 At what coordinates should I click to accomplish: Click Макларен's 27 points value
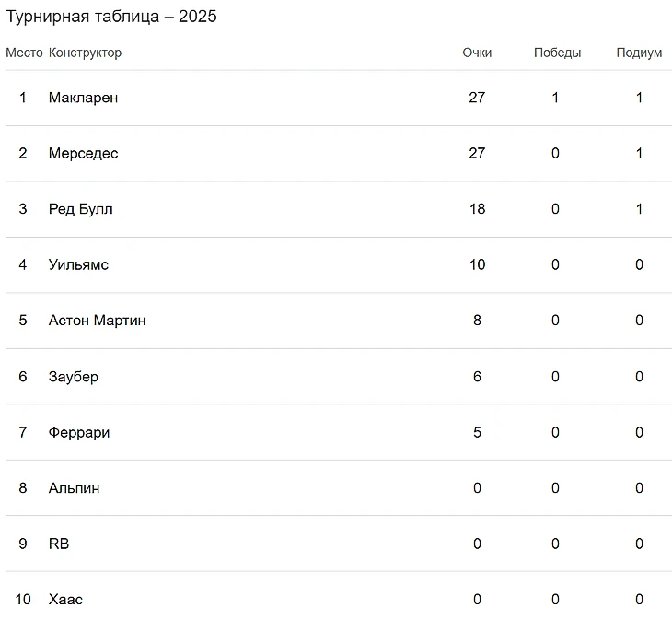click(x=477, y=98)
